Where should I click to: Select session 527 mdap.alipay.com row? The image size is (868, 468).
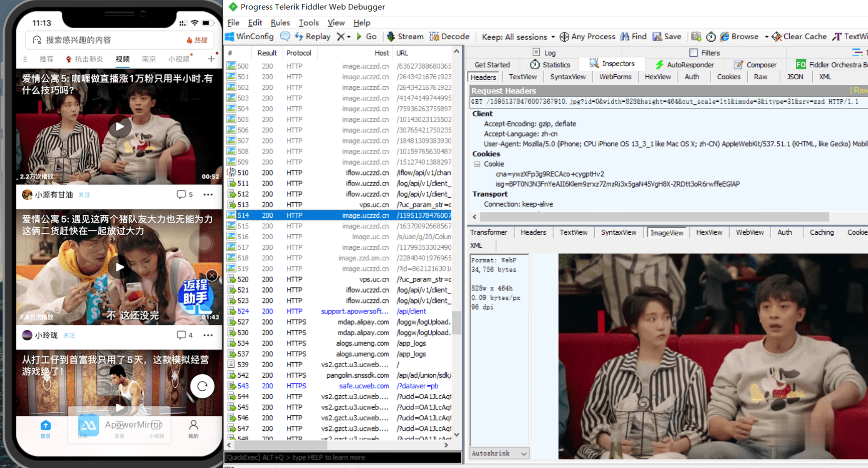click(339, 322)
